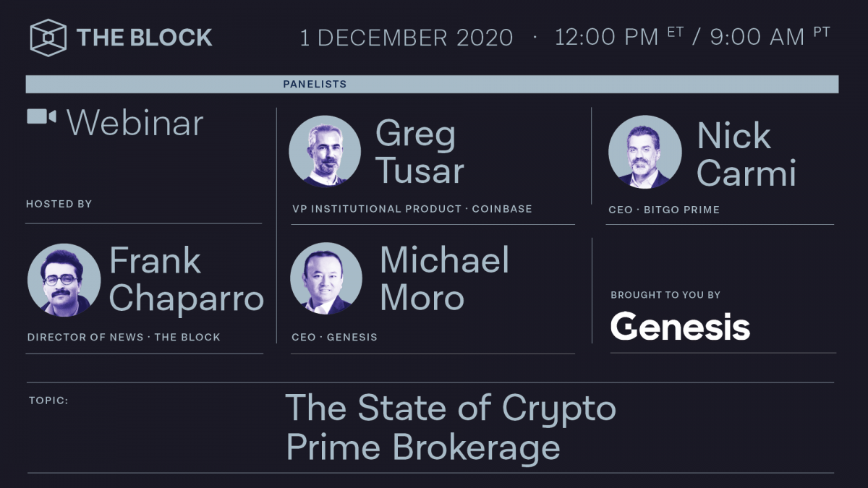Click the Genesis sponsor logo

(x=680, y=326)
